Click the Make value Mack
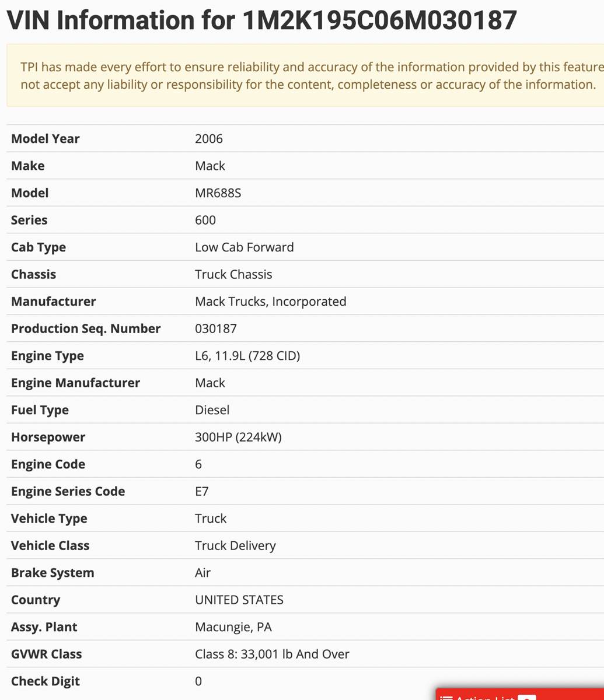Screen dimensions: 604x700 tap(210, 166)
